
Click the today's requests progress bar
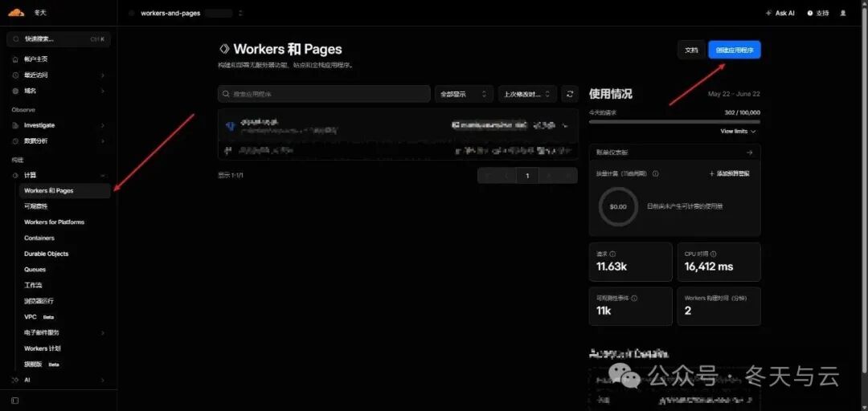[x=674, y=121]
